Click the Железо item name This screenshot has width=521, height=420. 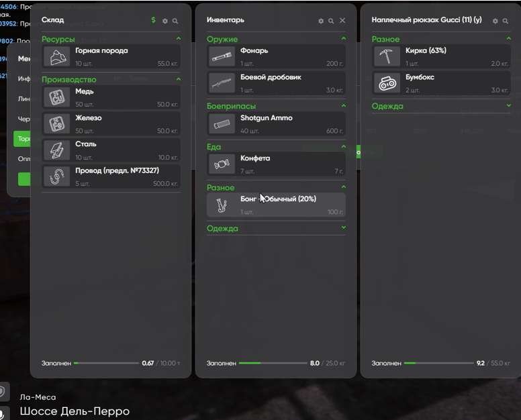coord(89,118)
